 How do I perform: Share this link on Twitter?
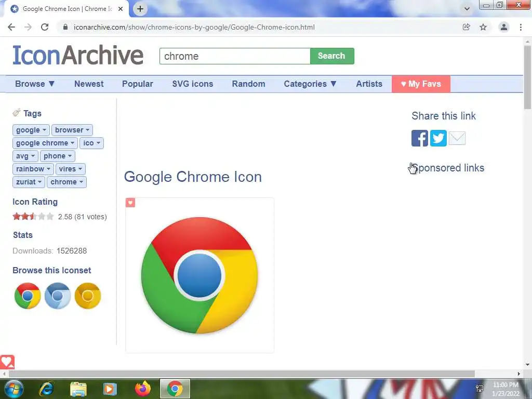[x=438, y=138]
